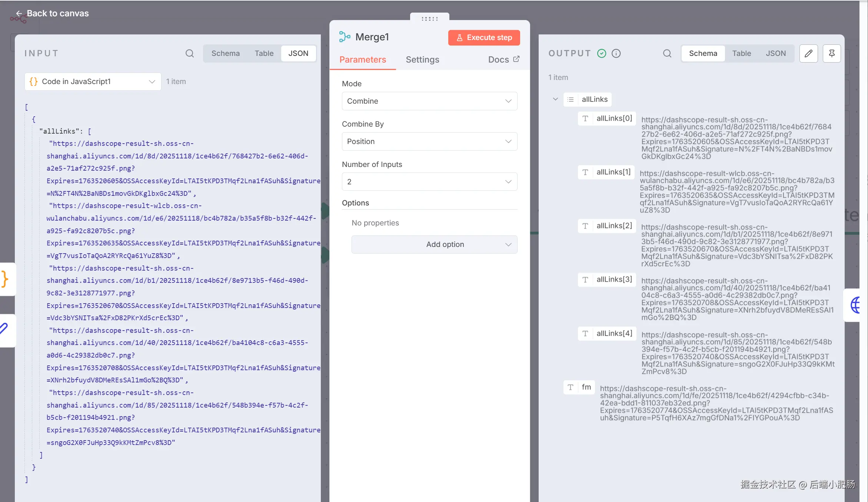Switch output view to JSON

[x=776, y=53]
